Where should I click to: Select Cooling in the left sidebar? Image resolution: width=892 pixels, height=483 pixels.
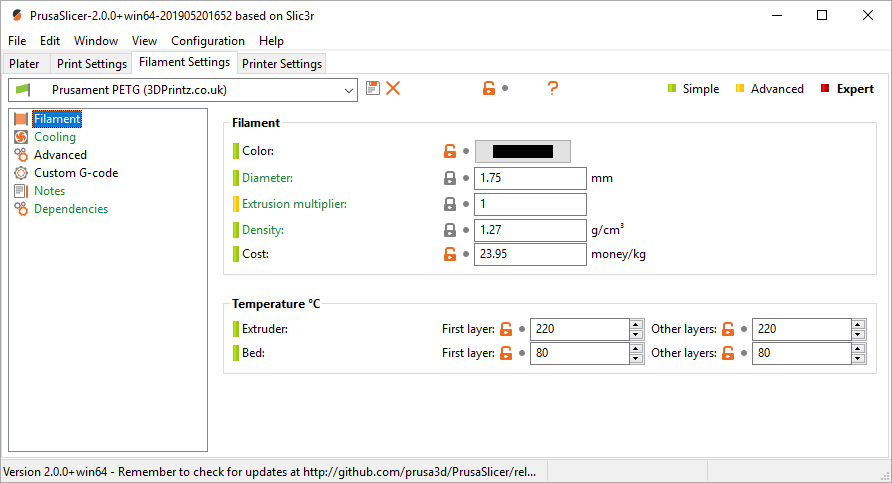click(55, 137)
